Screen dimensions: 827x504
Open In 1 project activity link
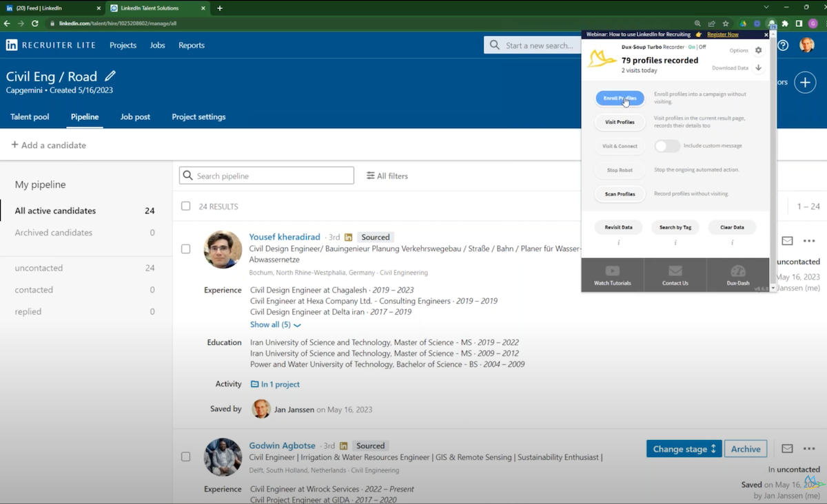point(276,384)
